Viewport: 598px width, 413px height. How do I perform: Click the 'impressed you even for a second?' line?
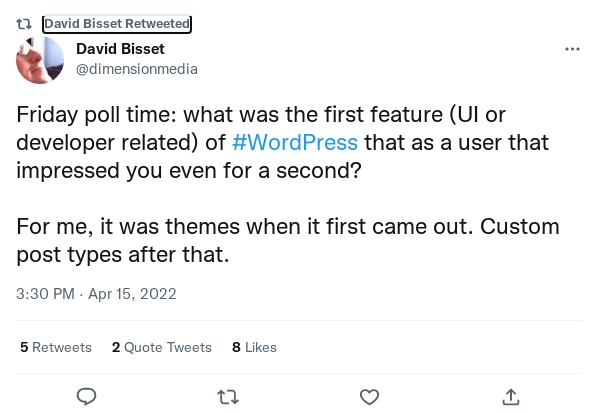pyautogui.click(x=189, y=170)
